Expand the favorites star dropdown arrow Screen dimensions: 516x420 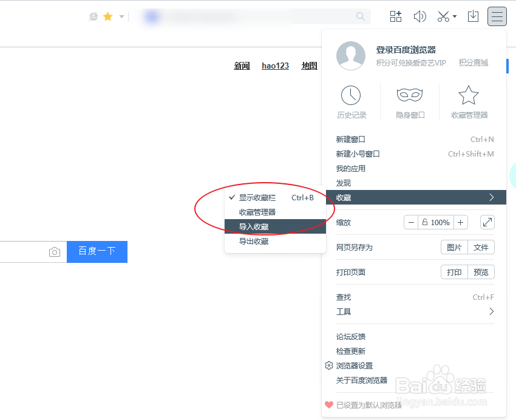coord(121,16)
